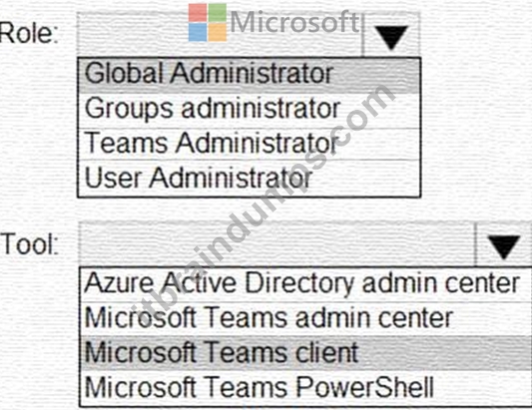The image size is (532, 410).
Task: Click the empty Tool combo box field
Action: coord(277,243)
